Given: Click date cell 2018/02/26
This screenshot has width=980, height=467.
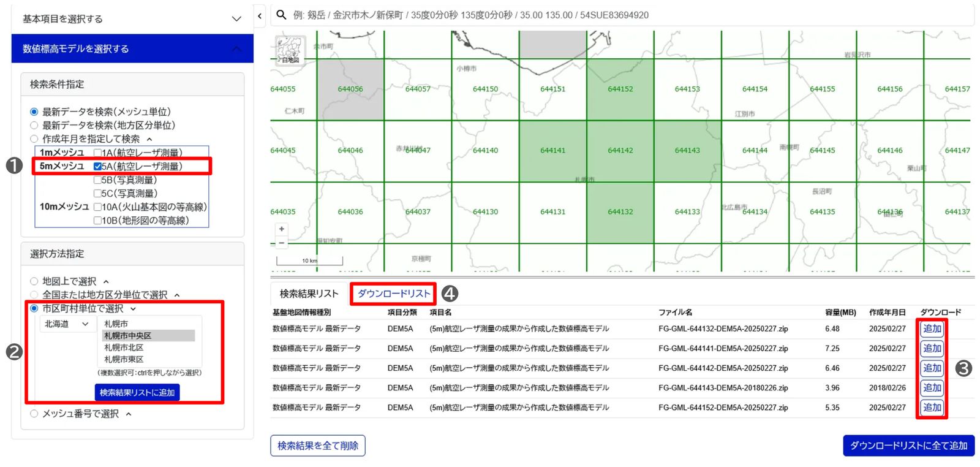Looking at the screenshot, I should point(887,388).
